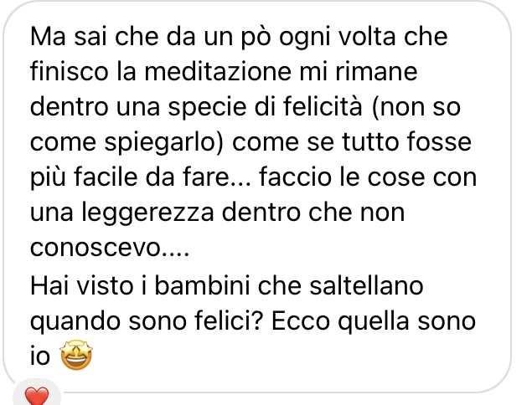The image size is (532, 405).
Task: Click the red heart reaction badge
Action: [37, 396]
